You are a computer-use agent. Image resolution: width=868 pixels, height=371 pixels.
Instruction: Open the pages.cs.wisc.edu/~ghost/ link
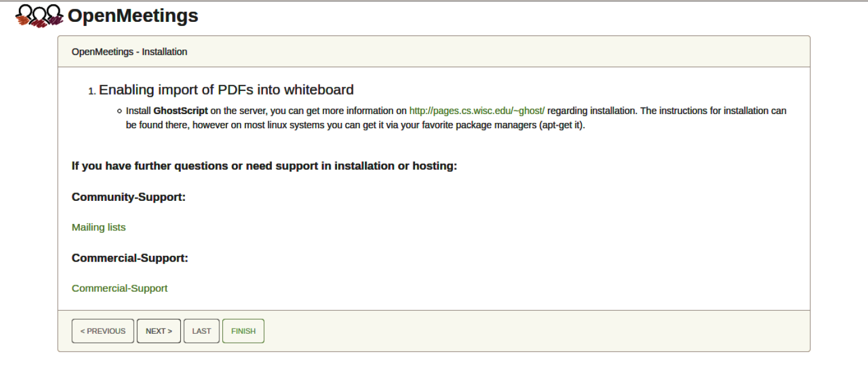[x=477, y=110]
